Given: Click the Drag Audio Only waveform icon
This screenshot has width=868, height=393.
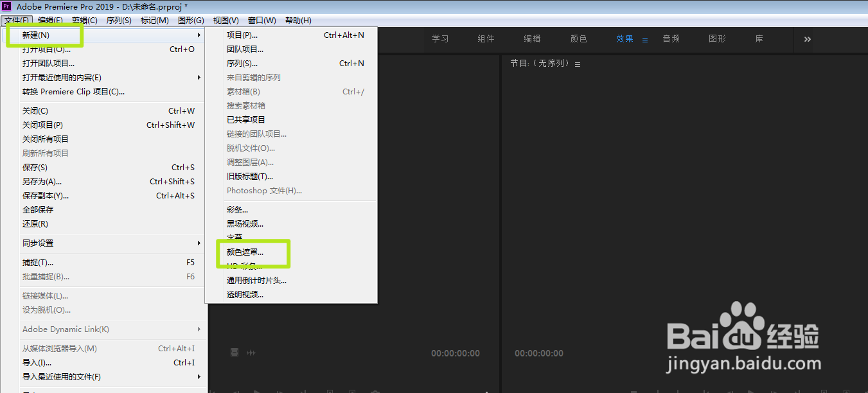Looking at the screenshot, I should click(x=251, y=353).
